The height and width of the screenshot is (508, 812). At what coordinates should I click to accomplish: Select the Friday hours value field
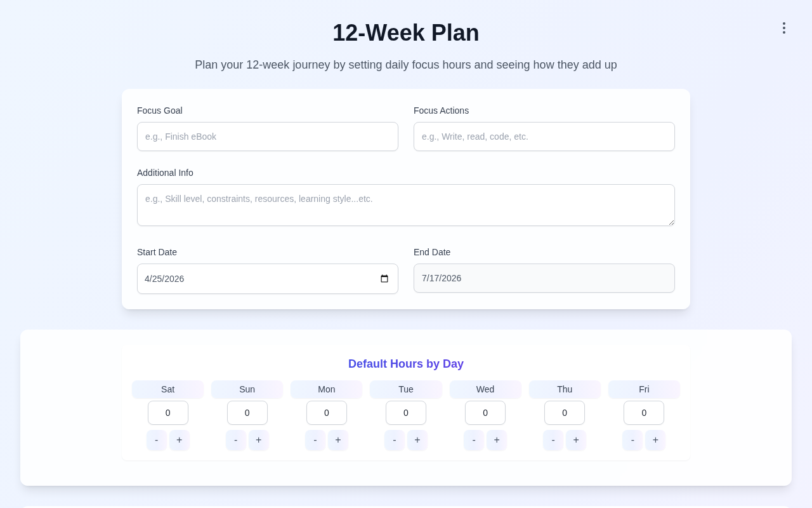click(644, 413)
